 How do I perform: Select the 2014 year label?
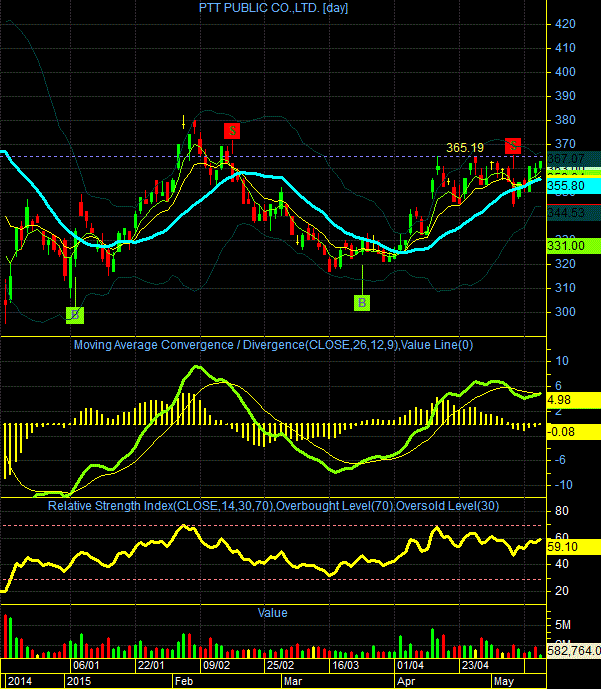pyautogui.click(x=20, y=682)
